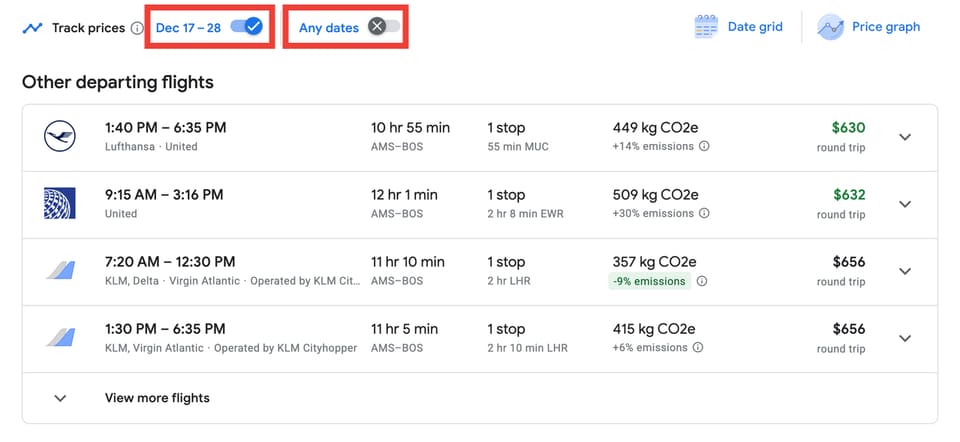
Task: Click info icon beside -9% emissions
Action: 702,281
